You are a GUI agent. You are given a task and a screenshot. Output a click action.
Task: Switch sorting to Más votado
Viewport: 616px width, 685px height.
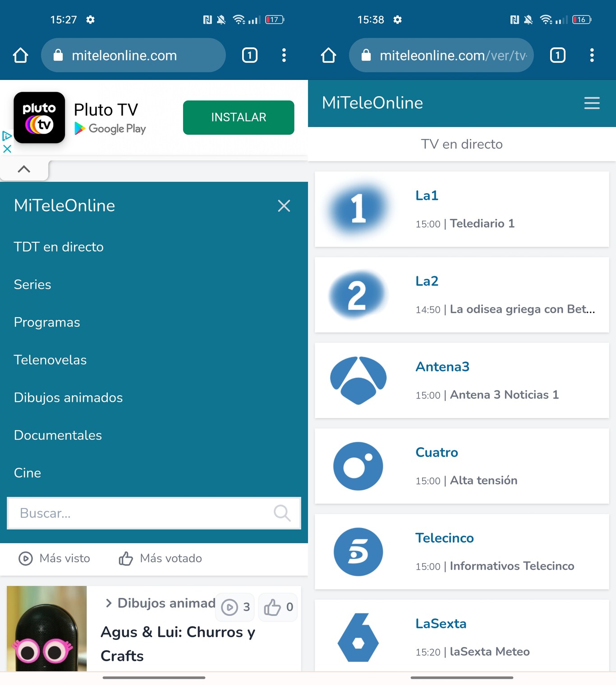[x=160, y=559]
